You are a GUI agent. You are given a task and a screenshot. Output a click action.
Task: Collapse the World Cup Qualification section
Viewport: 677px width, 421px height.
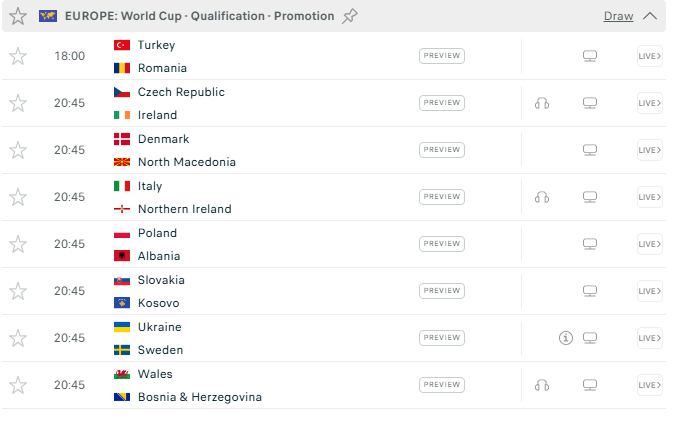650,16
